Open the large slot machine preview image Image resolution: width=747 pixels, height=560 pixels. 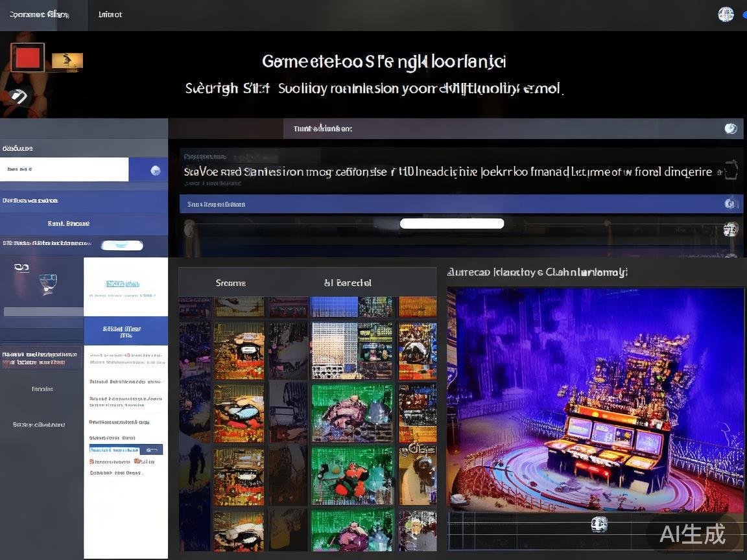(595, 399)
